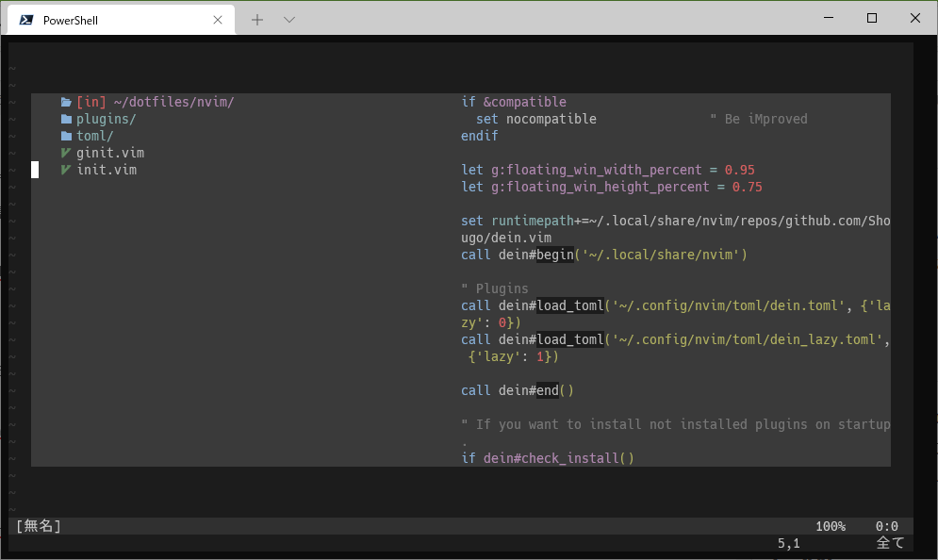
Task: Click the 5,1 ruler position
Action: tap(788, 543)
